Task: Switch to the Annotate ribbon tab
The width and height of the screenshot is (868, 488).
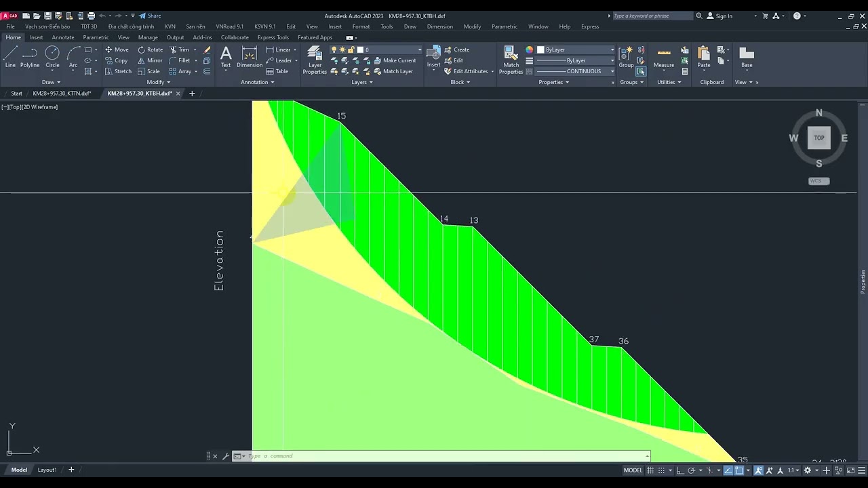Action: point(63,37)
